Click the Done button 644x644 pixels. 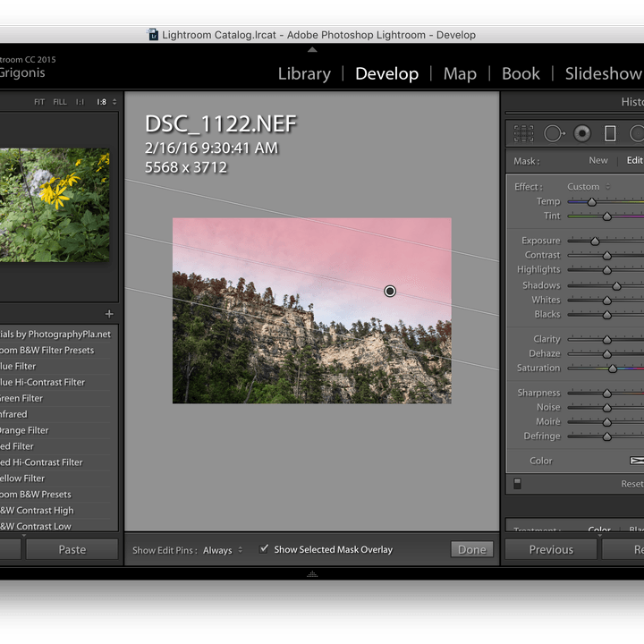pyautogui.click(x=472, y=549)
